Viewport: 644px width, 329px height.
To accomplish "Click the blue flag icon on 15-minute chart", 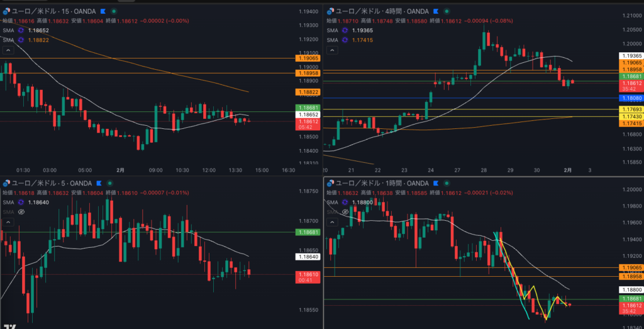I will (104, 11).
